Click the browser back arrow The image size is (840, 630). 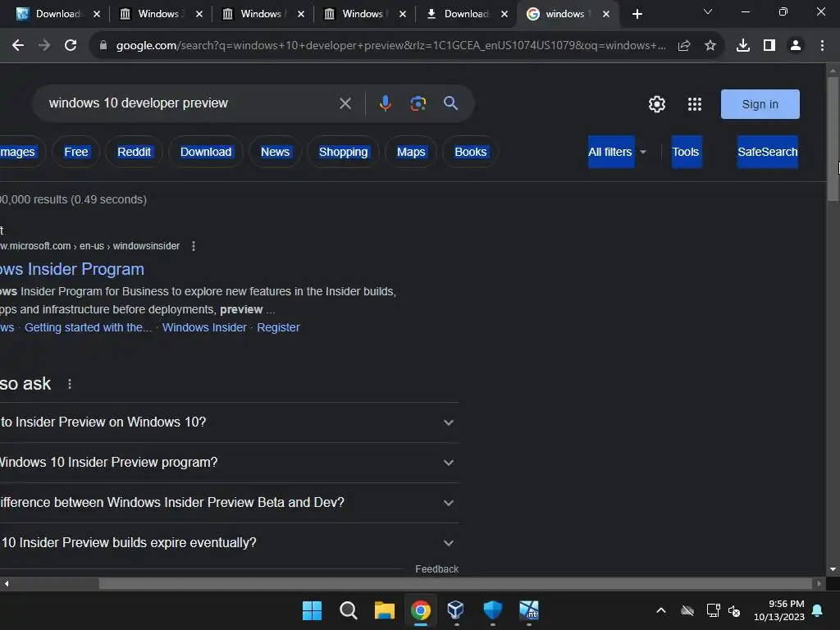pos(18,46)
